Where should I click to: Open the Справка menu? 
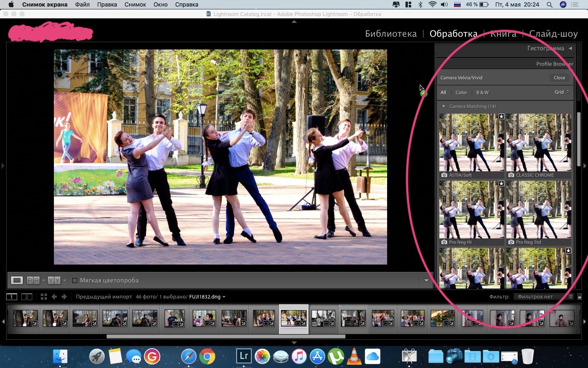tap(187, 4)
